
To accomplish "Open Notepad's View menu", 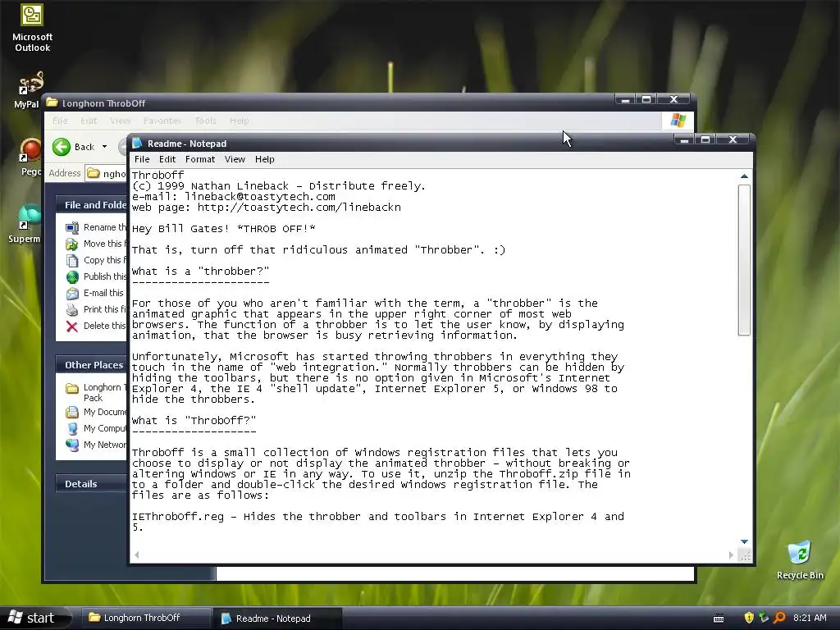I will click(235, 159).
